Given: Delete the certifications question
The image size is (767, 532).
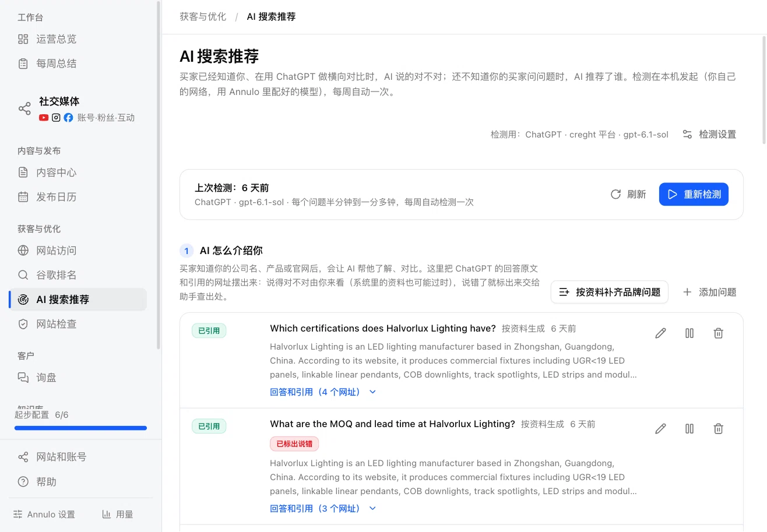Looking at the screenshot, I should [719, 333].
